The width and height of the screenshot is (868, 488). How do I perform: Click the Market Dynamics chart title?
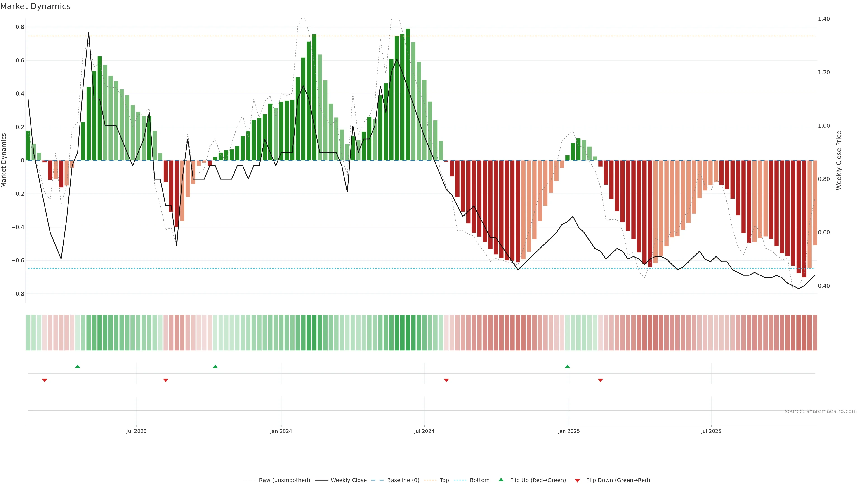coord(35,6)
